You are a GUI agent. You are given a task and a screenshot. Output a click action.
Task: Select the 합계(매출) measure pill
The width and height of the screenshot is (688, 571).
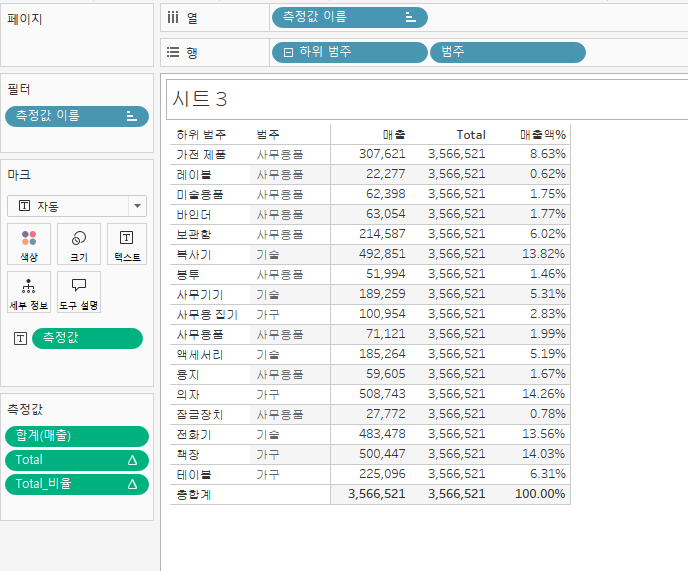pyautogui.click(x=77, y=436)
